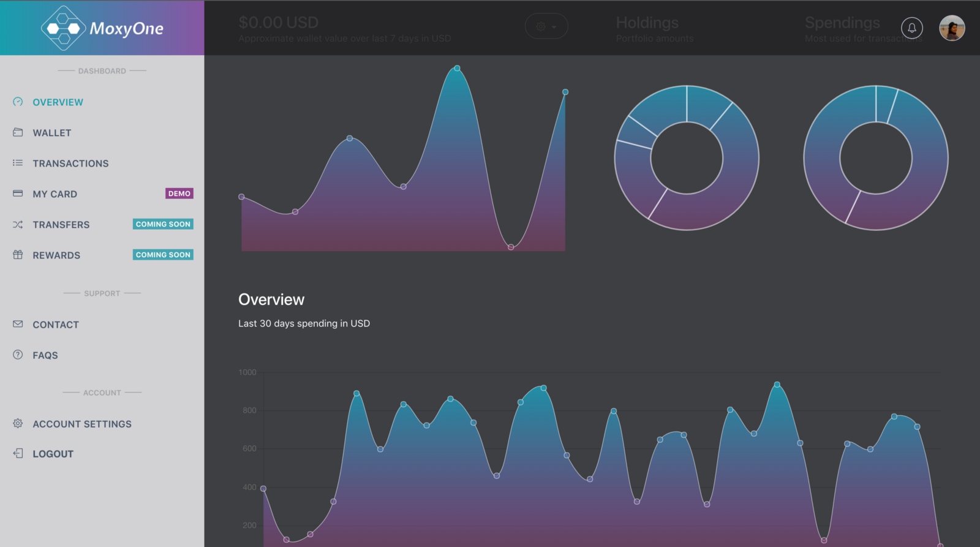Click the first data point of the 30-day spending chart
This screenshot has width=980, height=547.
263,489
